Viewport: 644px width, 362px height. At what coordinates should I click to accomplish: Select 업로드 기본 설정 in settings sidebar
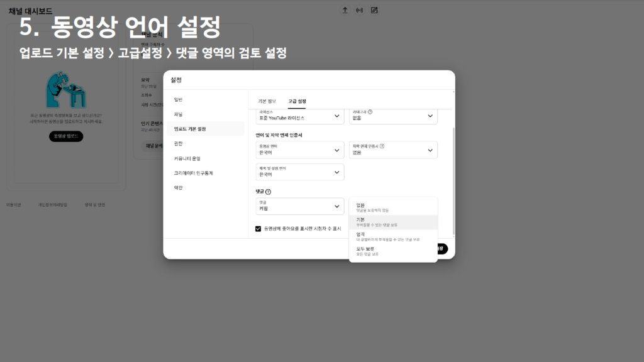coord(206,129)
